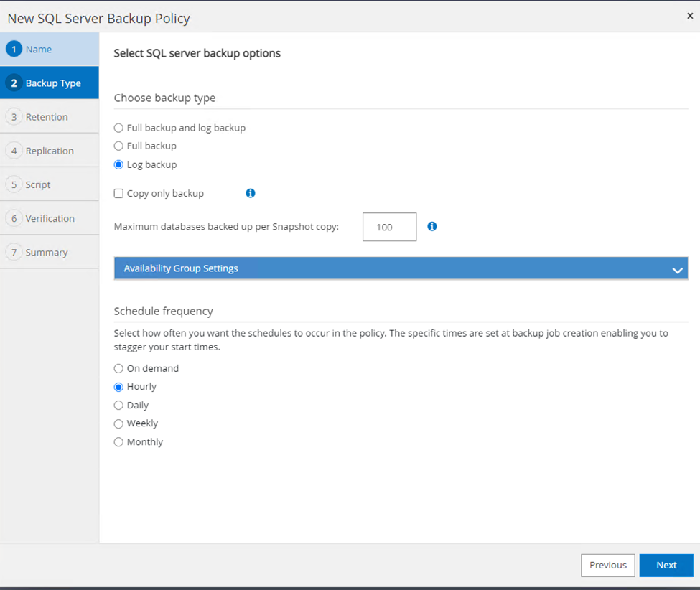Open the Summary step

pyautogui.click(x=47, y=252)
